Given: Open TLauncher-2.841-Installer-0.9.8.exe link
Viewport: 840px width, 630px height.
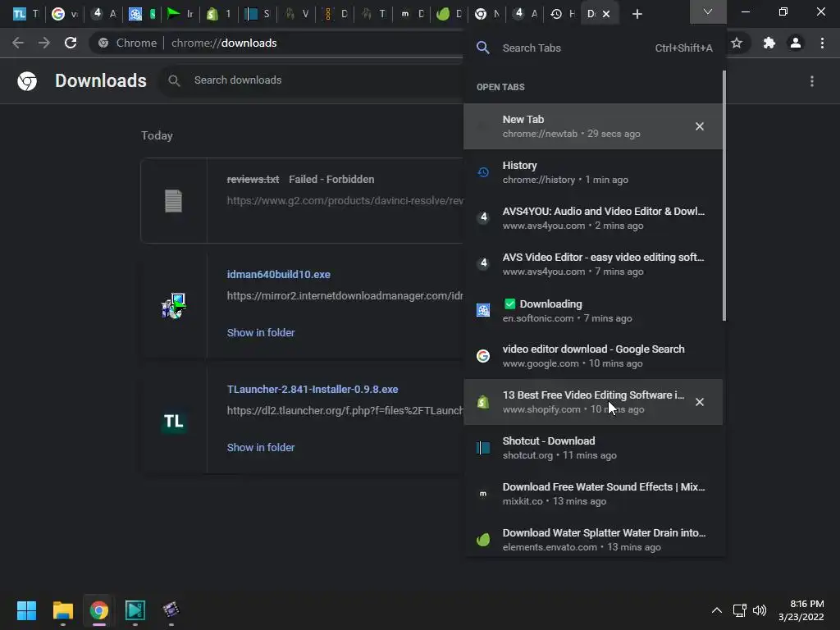Looking at the screenshot, I should click(x=313, y=390).
